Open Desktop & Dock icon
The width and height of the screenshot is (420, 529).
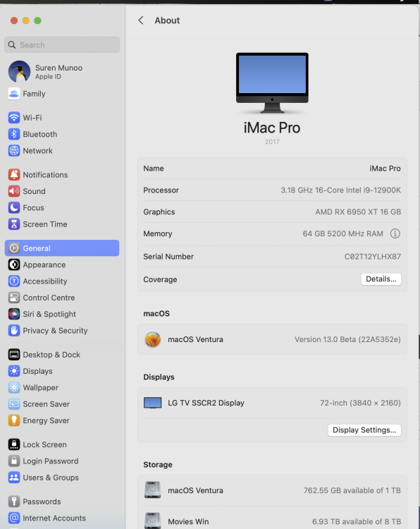tap(14, 355)
